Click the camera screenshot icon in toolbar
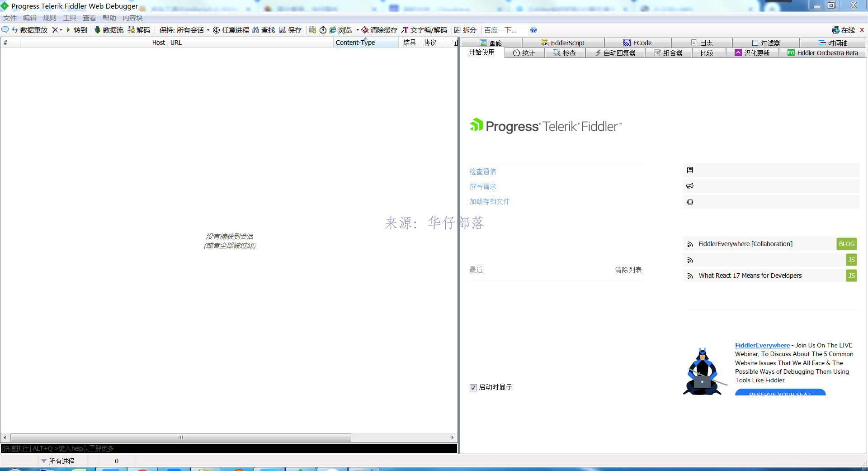Viewport: 868px width, 471px height. click(x=312, y=30)
